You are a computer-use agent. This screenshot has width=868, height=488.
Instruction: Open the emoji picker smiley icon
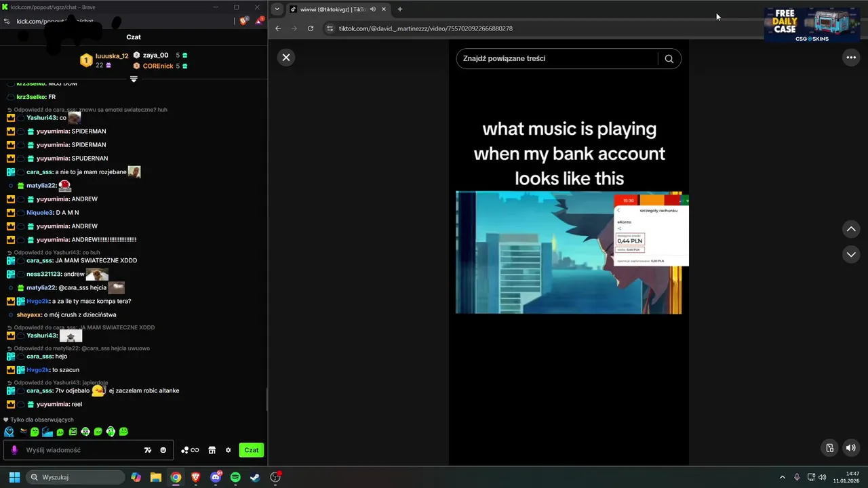pyautogui.click(x=163, y=450)
